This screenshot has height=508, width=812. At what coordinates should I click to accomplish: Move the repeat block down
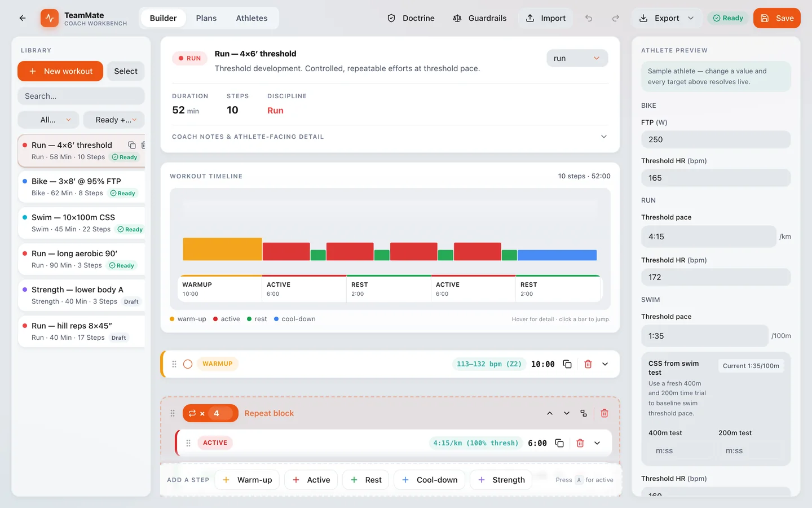(567, 413)
